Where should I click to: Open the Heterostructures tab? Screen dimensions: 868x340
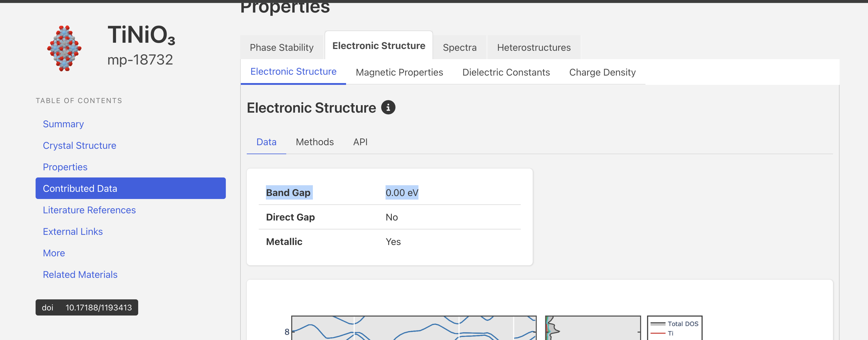pos(533,48)
